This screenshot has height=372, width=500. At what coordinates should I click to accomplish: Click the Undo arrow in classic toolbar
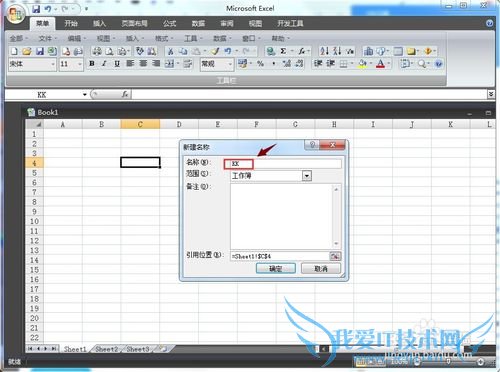click(x=228, y=51)
